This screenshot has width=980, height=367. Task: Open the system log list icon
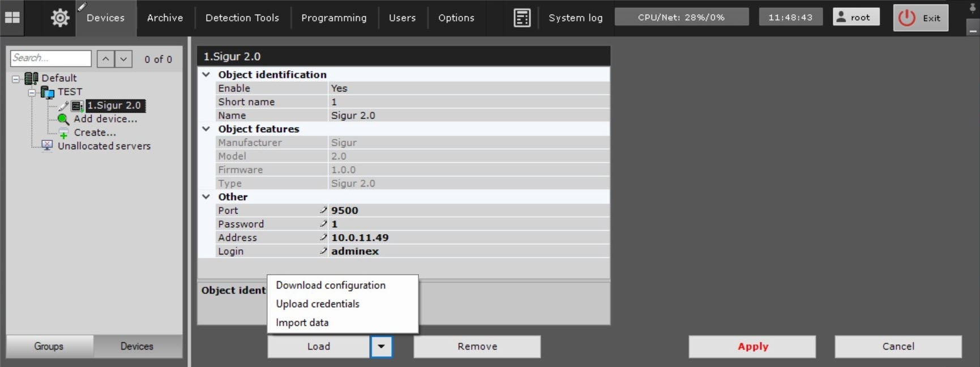(x=521, y=18)
